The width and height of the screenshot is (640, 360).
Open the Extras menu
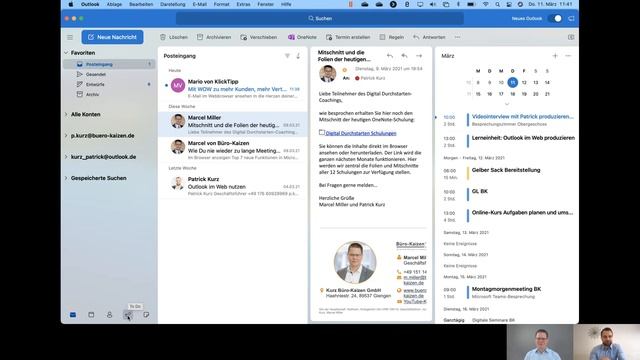[x=243, y=4]
